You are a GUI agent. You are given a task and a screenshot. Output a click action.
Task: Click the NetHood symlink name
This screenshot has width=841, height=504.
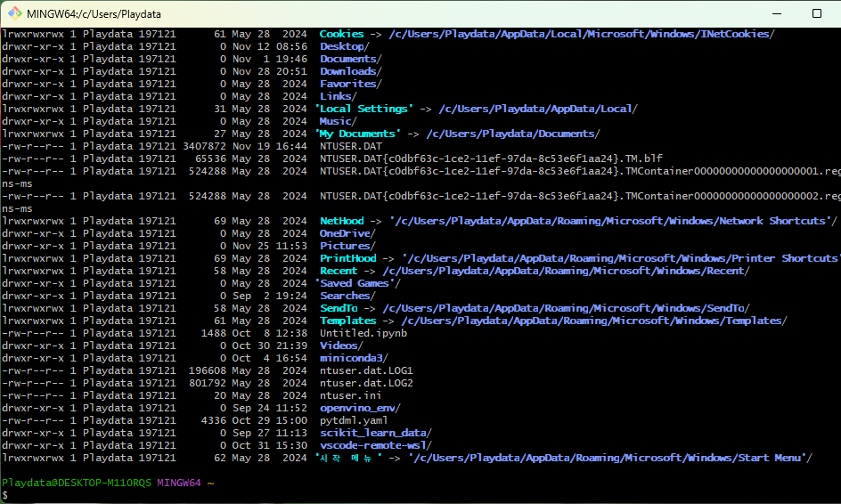[342, 221]
